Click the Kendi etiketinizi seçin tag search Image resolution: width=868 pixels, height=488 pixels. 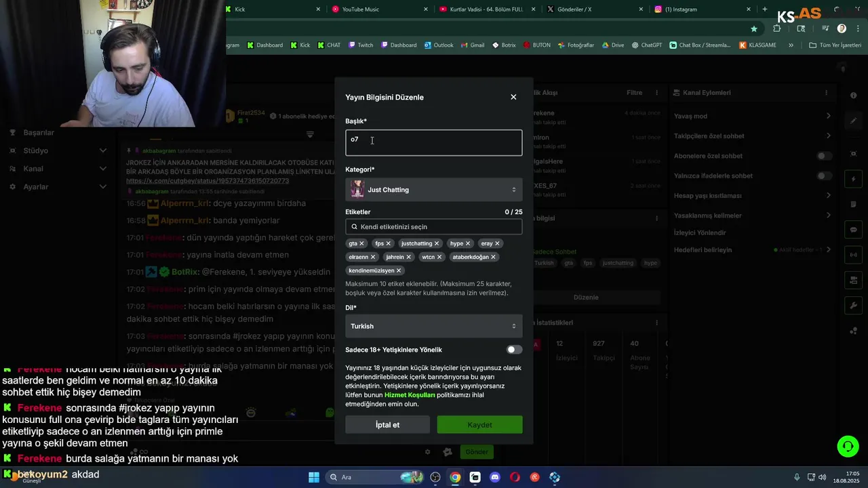[x=434, y=227]
